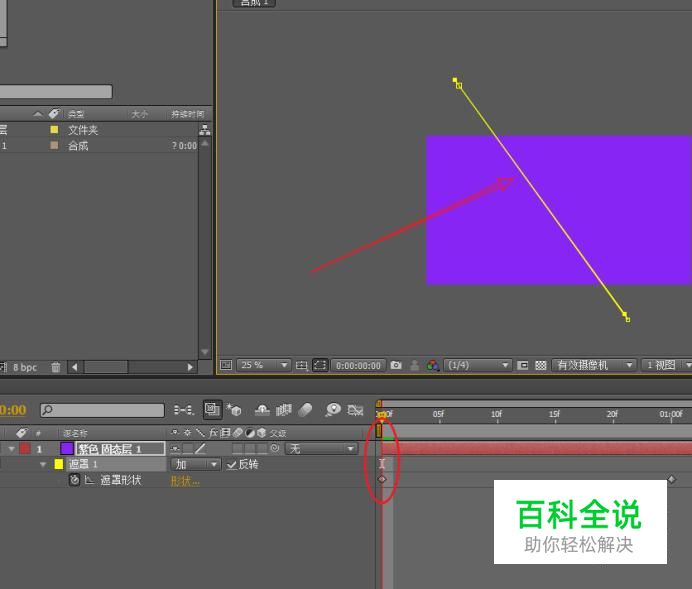The image size is (692, 589).
Task: Collapse the 遮罩 1 mask triangle
Action: coord(43,464)
